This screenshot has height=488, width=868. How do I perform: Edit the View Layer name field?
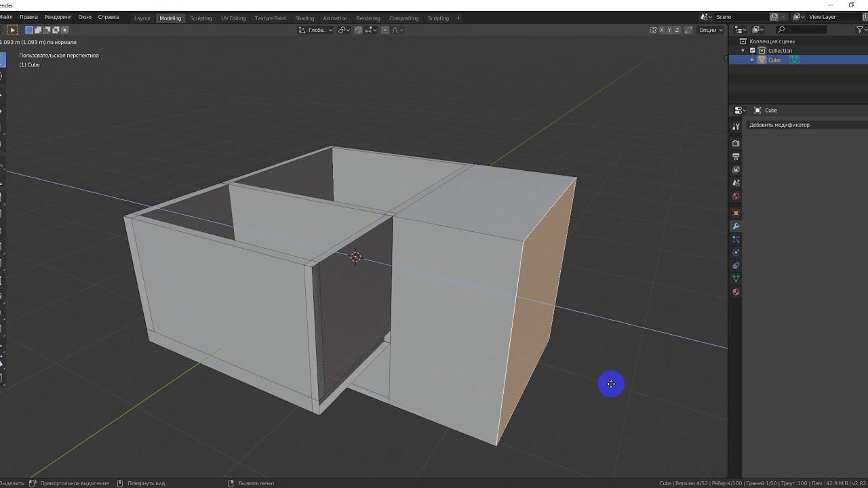point(834,17)
